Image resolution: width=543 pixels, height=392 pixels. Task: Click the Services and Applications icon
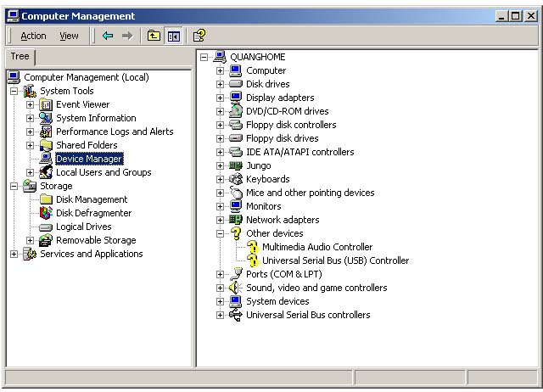(x=30, y=254)
